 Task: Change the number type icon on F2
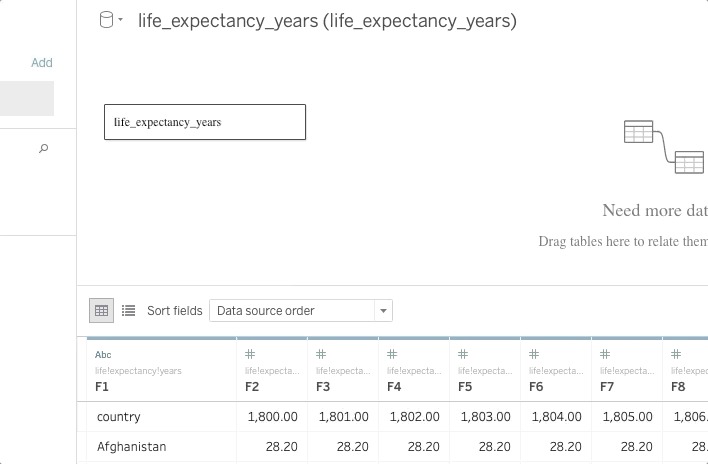point(250,355)
